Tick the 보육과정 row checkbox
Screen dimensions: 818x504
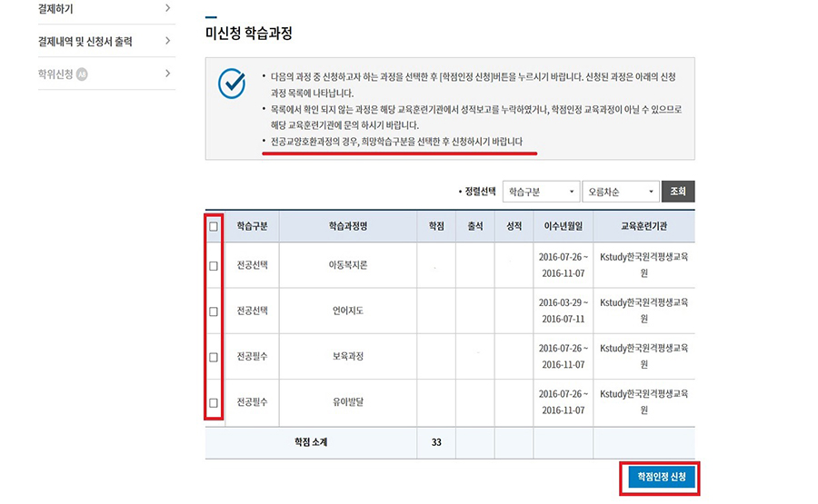(214, 357)
